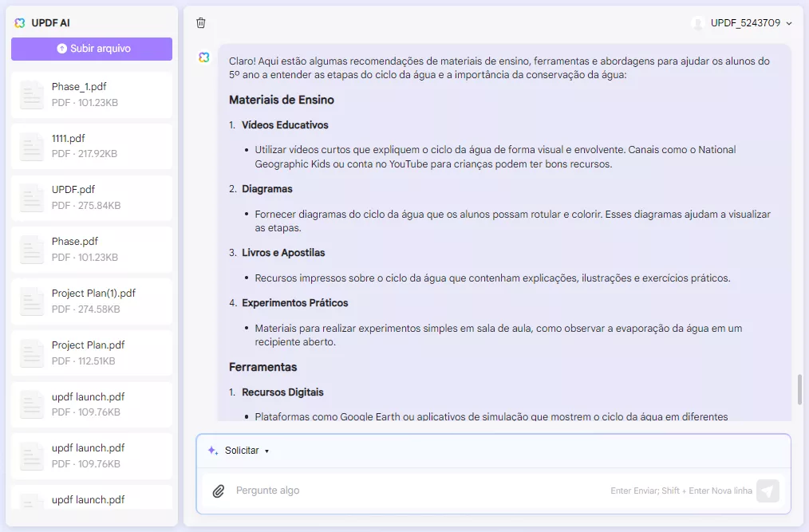The height and width of the screenshot is (532, 809).
Task: Click the Ferramentas heading
Action: (x=263, y=368)
